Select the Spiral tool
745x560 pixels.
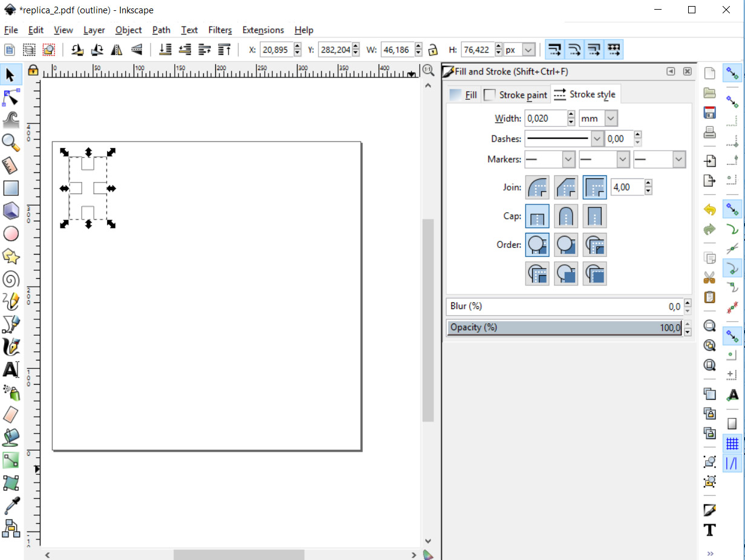(11, 279)
